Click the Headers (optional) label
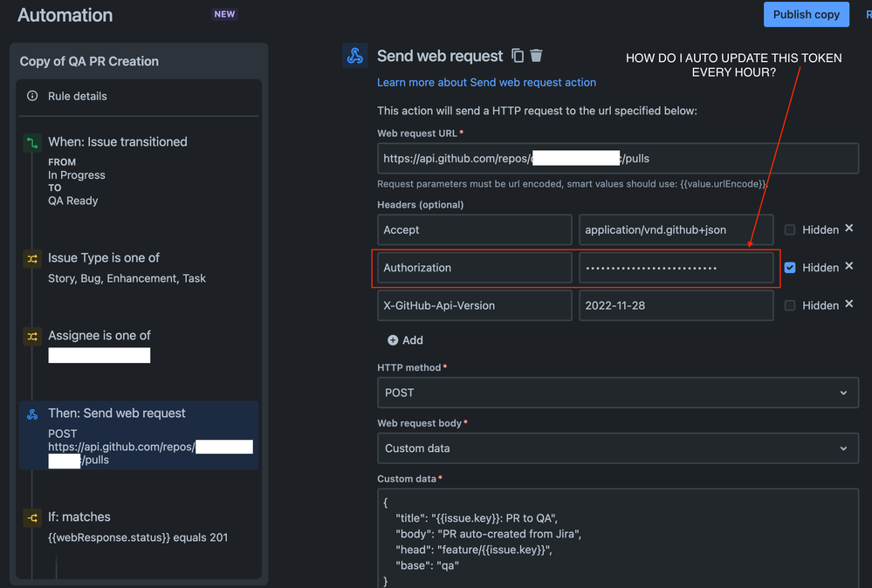This screenshot has width=872, height=588. coord(421,204)
